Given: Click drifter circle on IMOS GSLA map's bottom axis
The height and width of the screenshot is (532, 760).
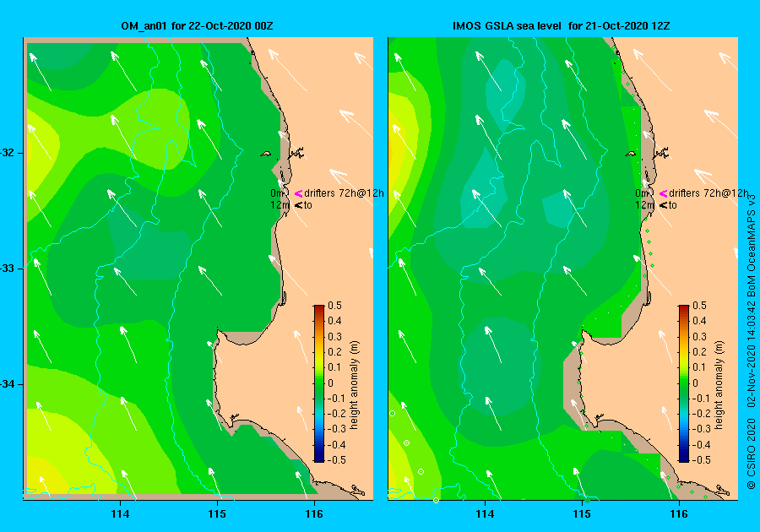Looking at the screenshot, I should tap(436, 500).
